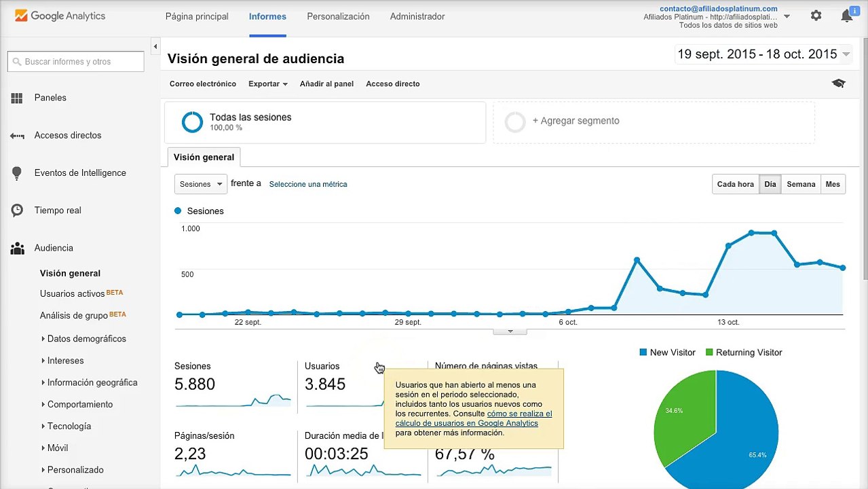Set graph granularity to Mes
Viewport: 868px width, 489px height.
tap(833, 184)
